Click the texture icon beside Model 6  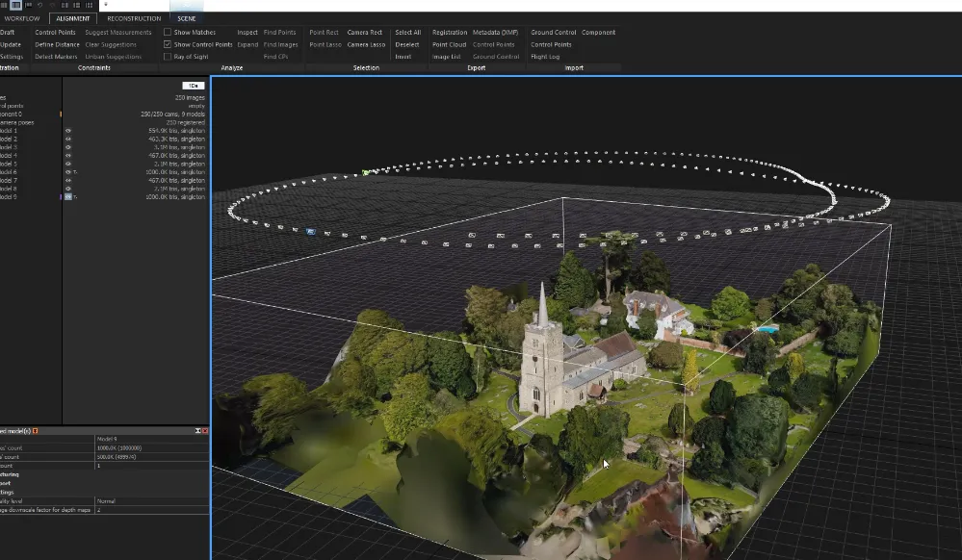coord(74,172)
